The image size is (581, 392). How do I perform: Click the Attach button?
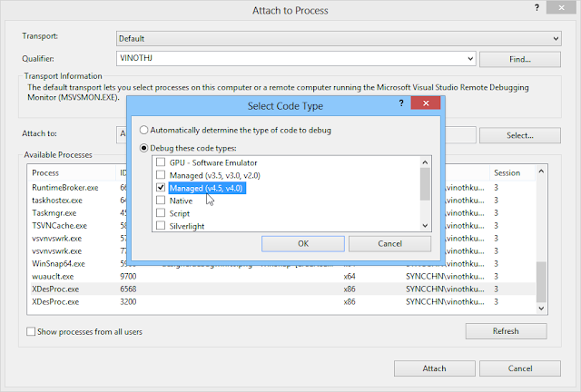coord(434,368)
